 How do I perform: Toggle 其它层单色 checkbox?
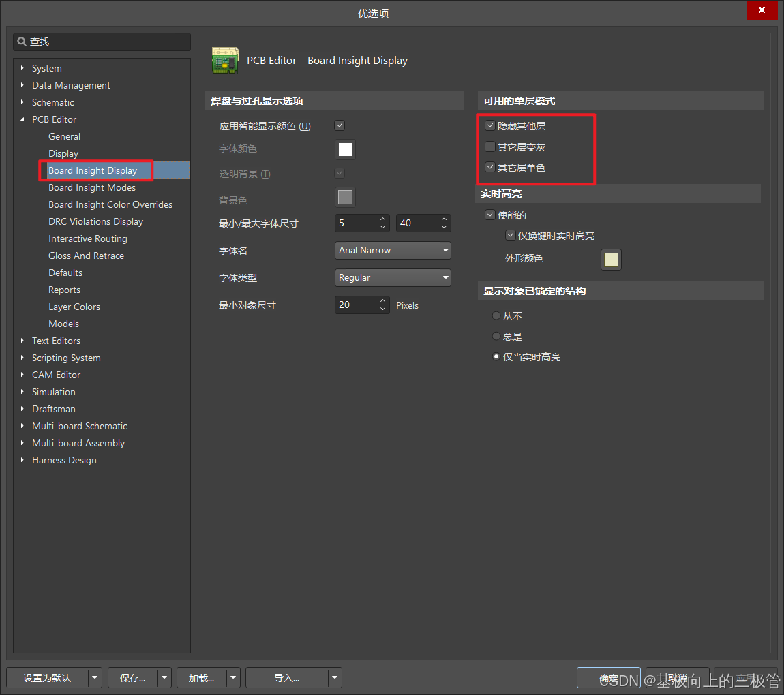coord(490,167)
